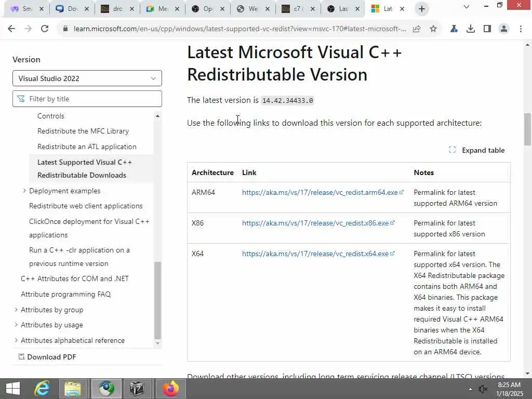The image size is (532, 399).
Task: Click the sidebar scroll up arrow
Action: (157, 116)
